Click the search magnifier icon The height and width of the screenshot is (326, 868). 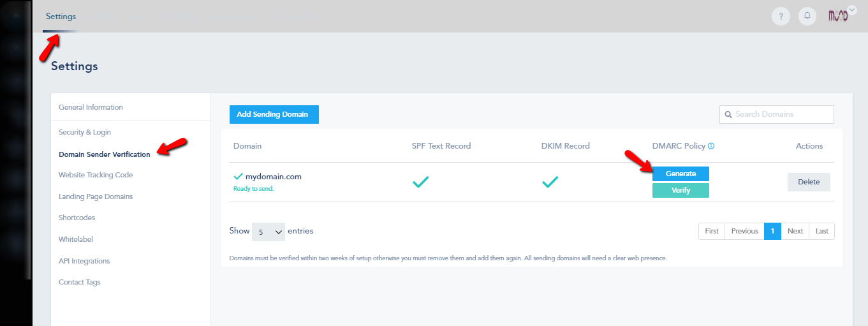click(728, 114)
